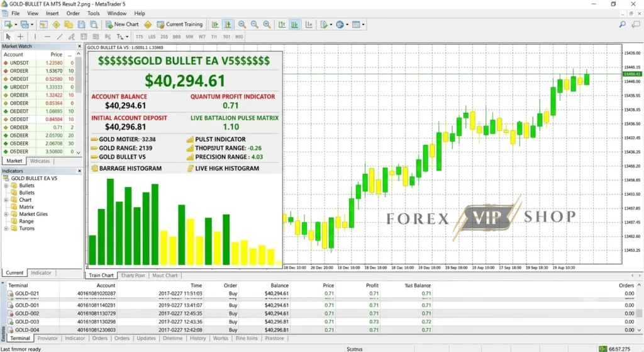Open the Tools menu
644x352 pixels.
[x=93, y=13]
